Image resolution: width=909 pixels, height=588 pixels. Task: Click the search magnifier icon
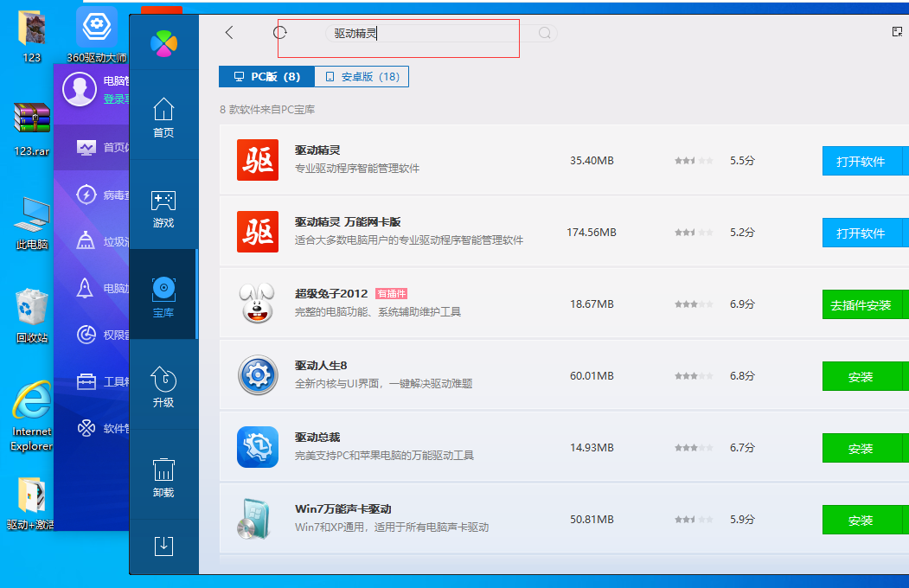(545, 33)
